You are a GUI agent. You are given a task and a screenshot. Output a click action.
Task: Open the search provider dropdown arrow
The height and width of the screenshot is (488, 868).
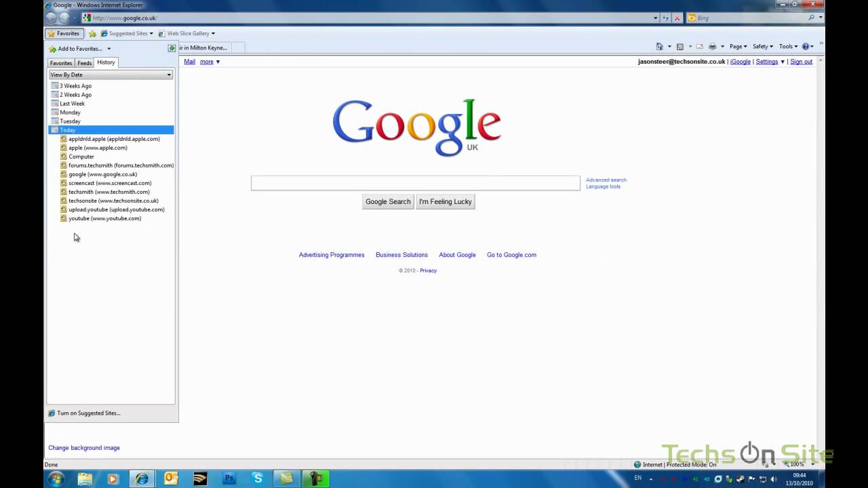(x=821, y=18)
